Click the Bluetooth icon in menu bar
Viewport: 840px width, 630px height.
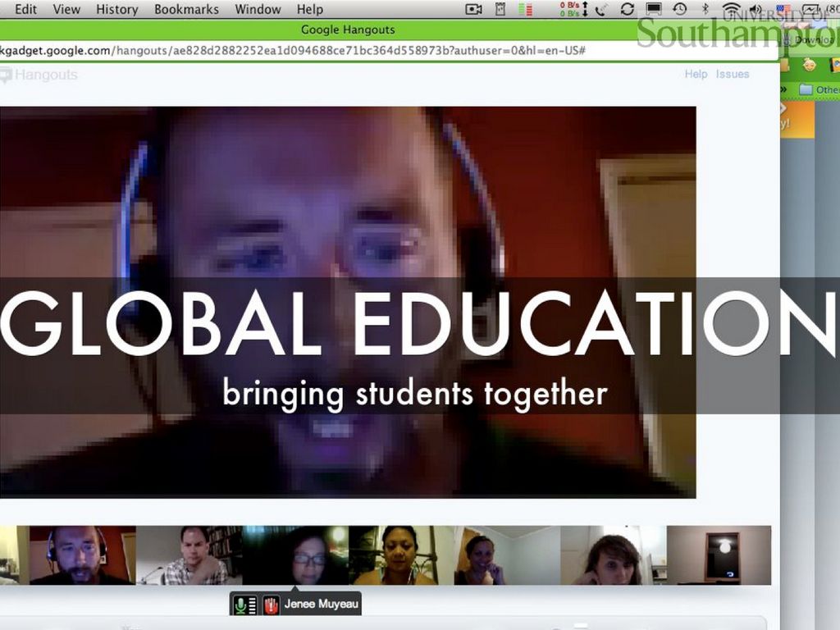point(705,10)
